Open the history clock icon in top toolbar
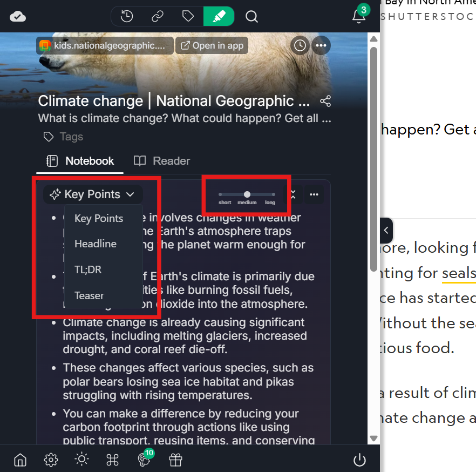Viewport: 476px width, 472px height. point(127,16)
